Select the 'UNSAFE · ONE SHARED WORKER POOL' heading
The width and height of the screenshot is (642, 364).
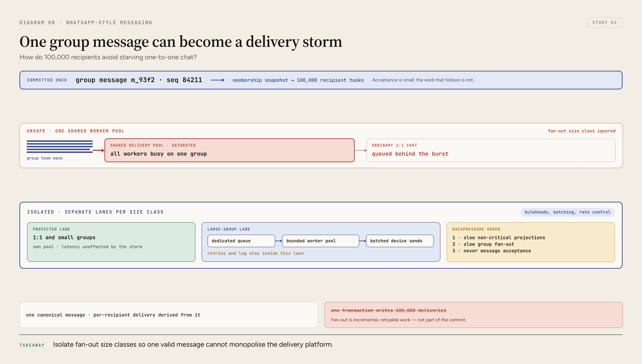coord(75,131)
